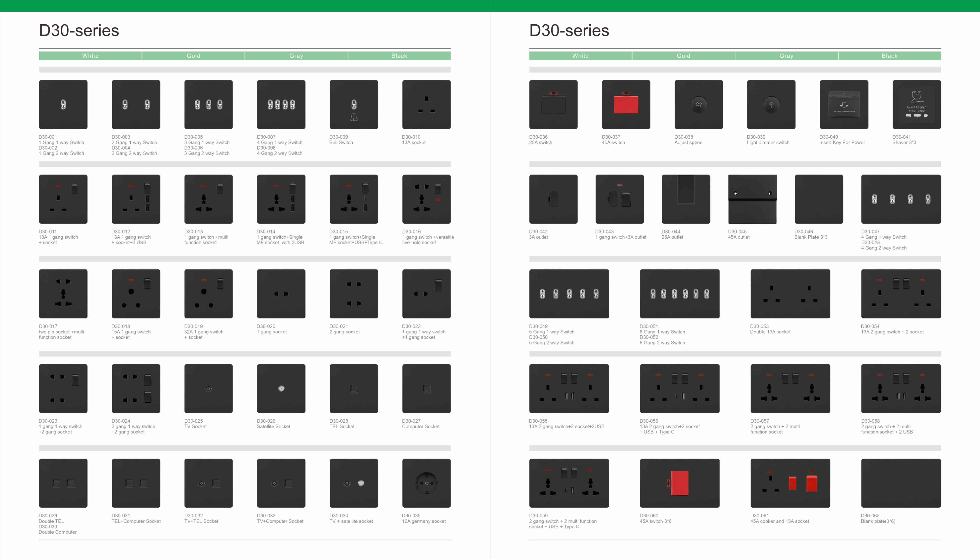View the D30-021 2 gang socket image
Viewport: 980px width, 559px height.
(x=354, y=294)
